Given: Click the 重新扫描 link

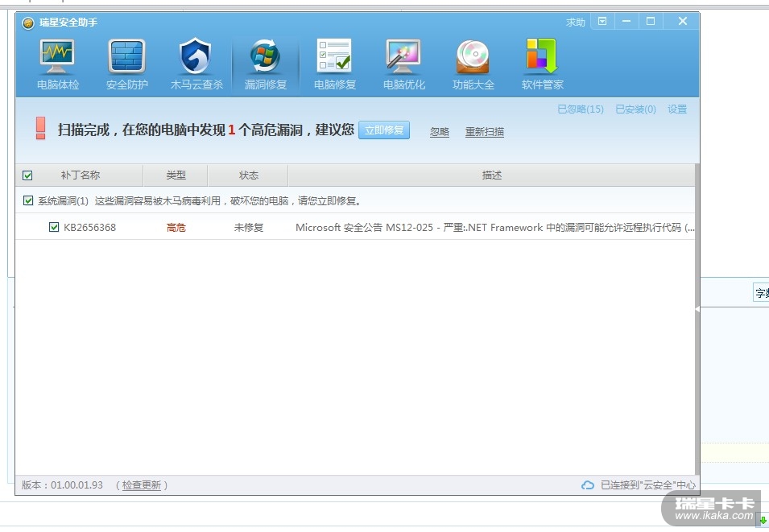Looking at the screenshot, I should [485, 132].
